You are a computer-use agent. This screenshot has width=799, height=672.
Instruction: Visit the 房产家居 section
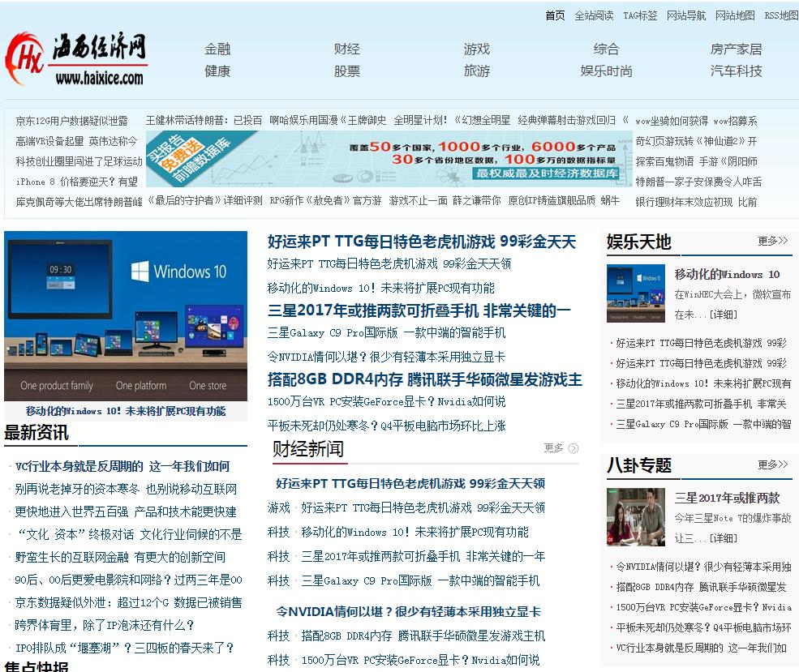point(737,49)
